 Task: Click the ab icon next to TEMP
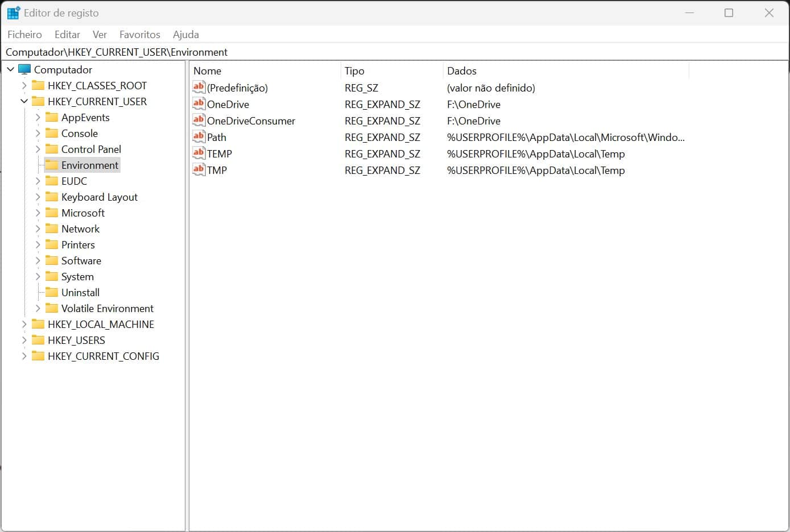(198, 153)
